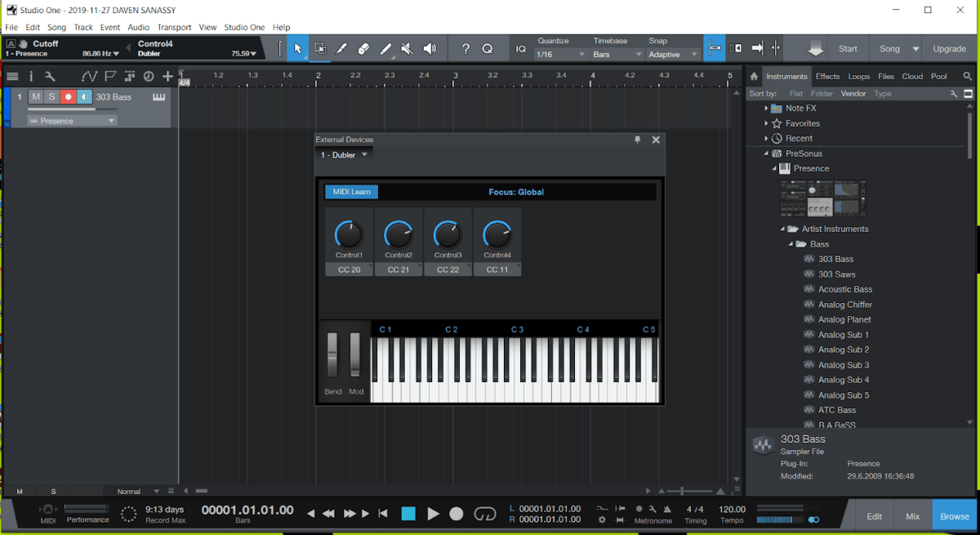Open the wrench track options
This screenshot has width=980, height=535.
[x=50, y=76]
